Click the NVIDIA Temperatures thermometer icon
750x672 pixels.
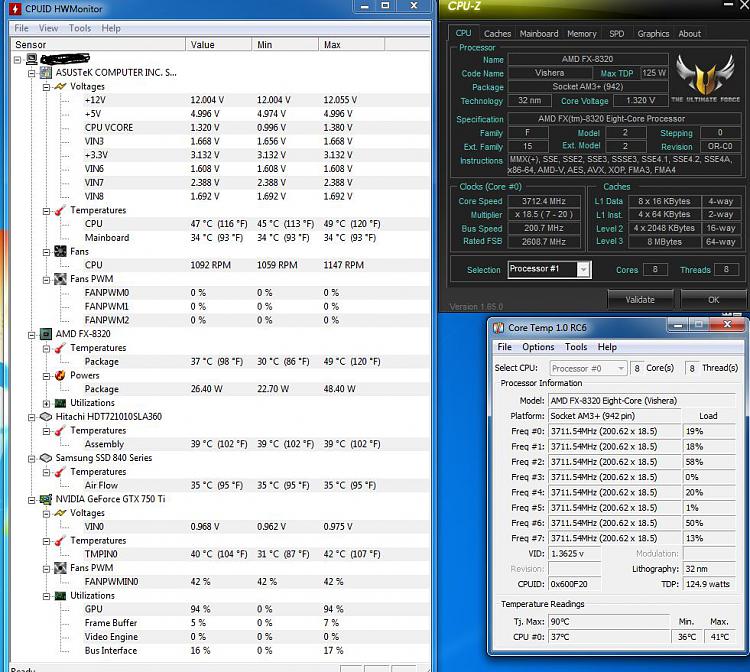click(x=60, y=540)
